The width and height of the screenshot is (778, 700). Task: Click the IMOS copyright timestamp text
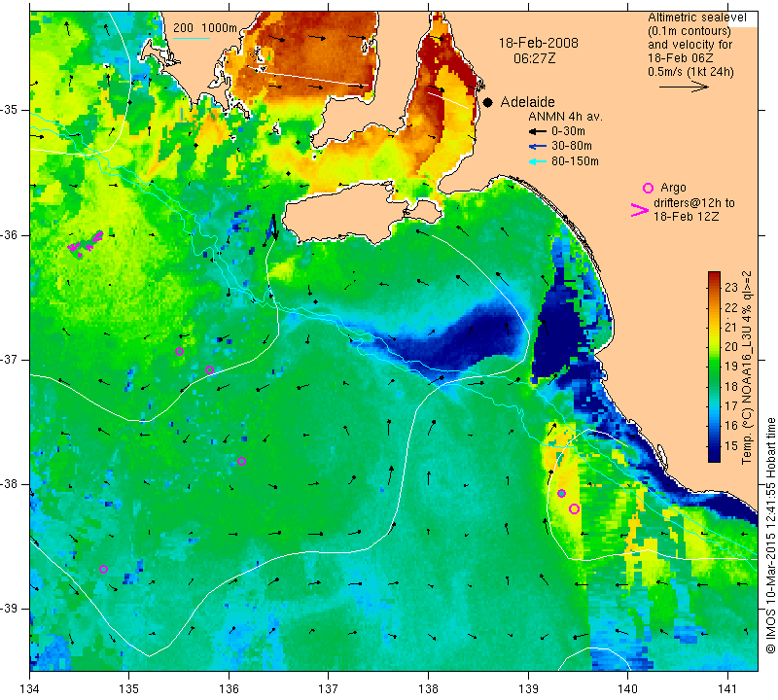tap(770, 536)
